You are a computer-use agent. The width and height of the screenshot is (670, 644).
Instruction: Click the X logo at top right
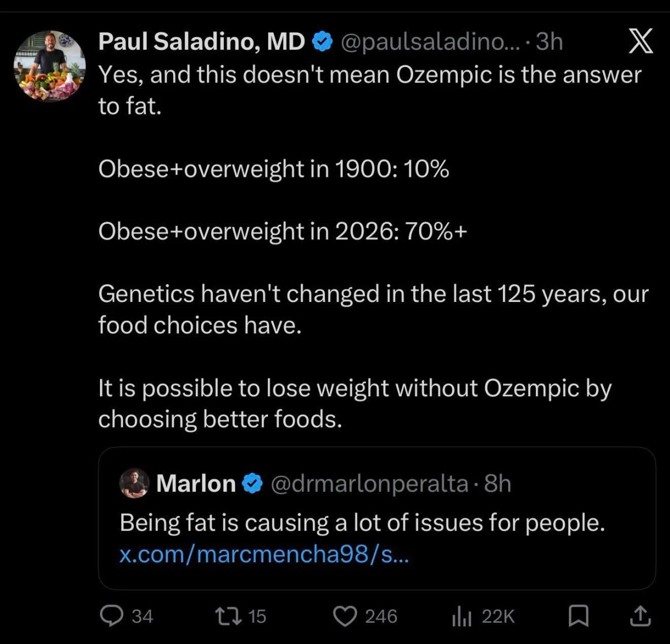(639, 40)
